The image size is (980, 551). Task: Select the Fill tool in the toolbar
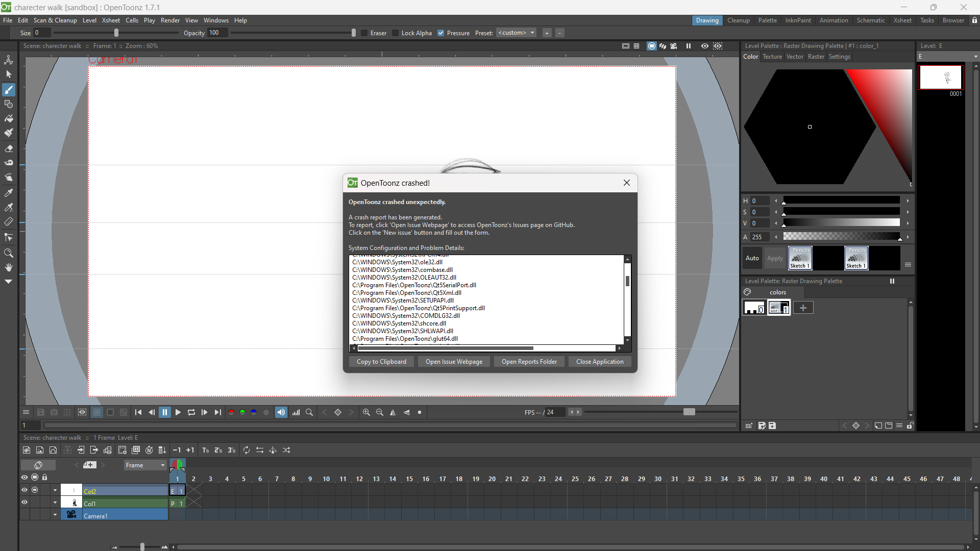pos(9,118)
